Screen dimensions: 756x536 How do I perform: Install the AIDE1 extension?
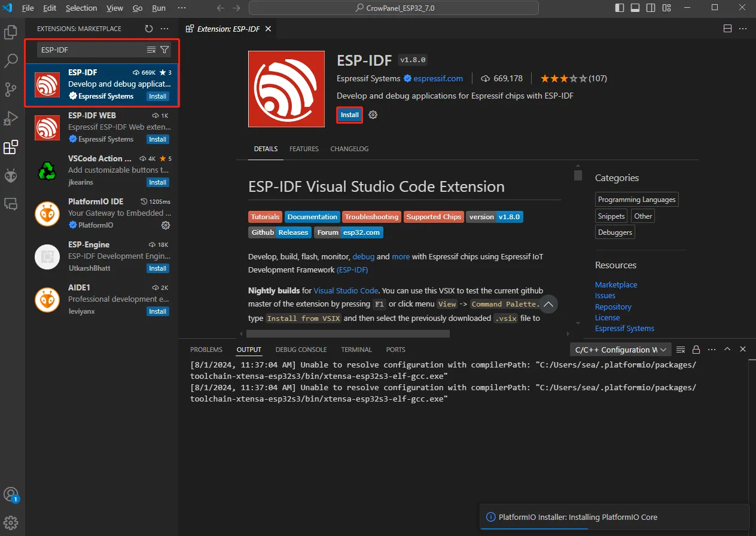click(x=158, y=311)
